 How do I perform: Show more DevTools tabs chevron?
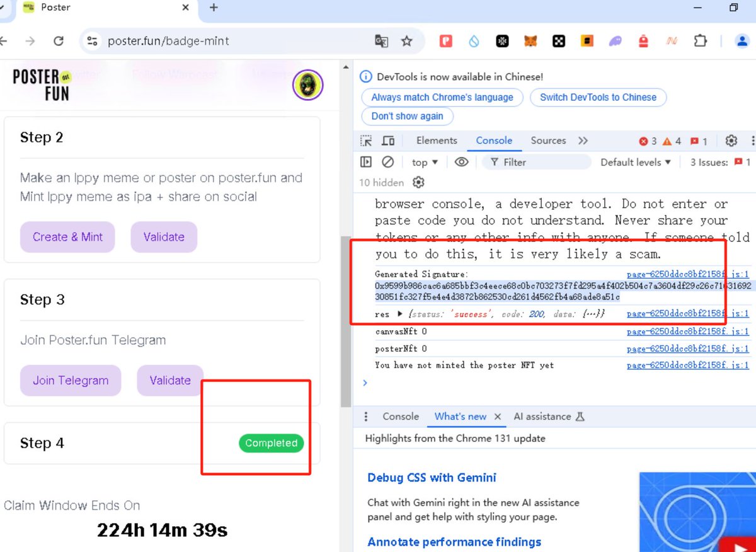tap(583, 141)
